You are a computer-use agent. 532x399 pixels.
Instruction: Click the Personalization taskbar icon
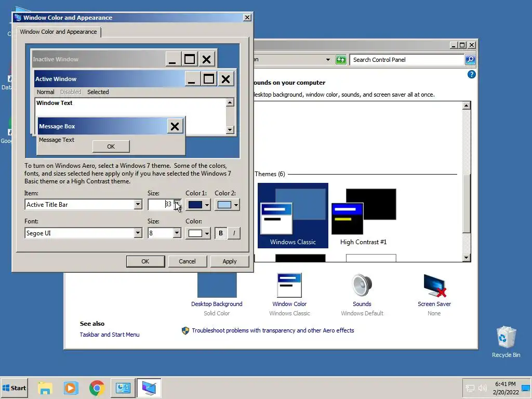pyautogui.click(x=149, y=388)
